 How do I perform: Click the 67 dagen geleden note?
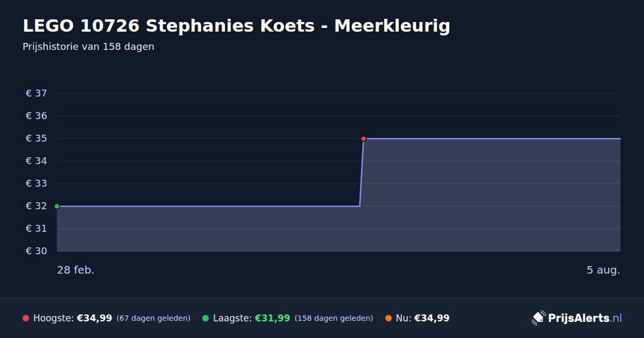pos(153,318)
